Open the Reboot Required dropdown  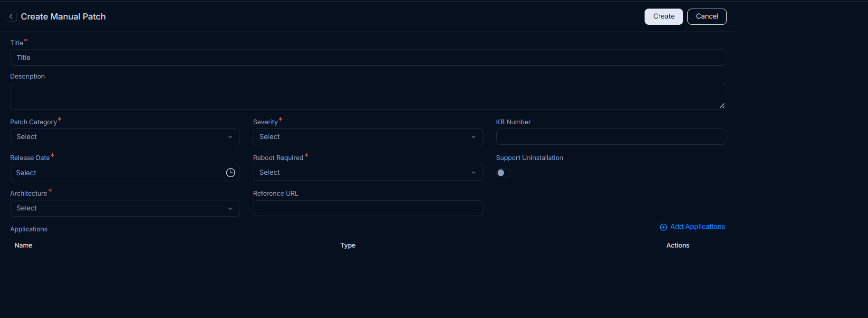coord(368,172)
